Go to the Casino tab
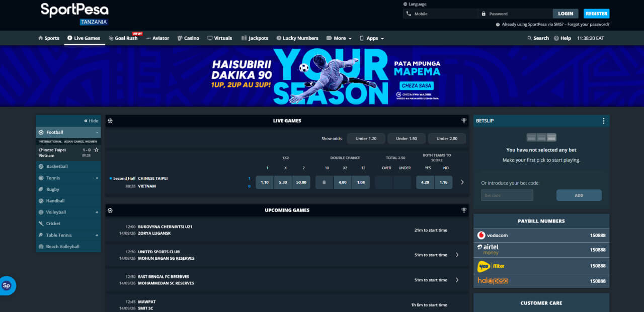644x312 pixels. [x=188, y=38]
